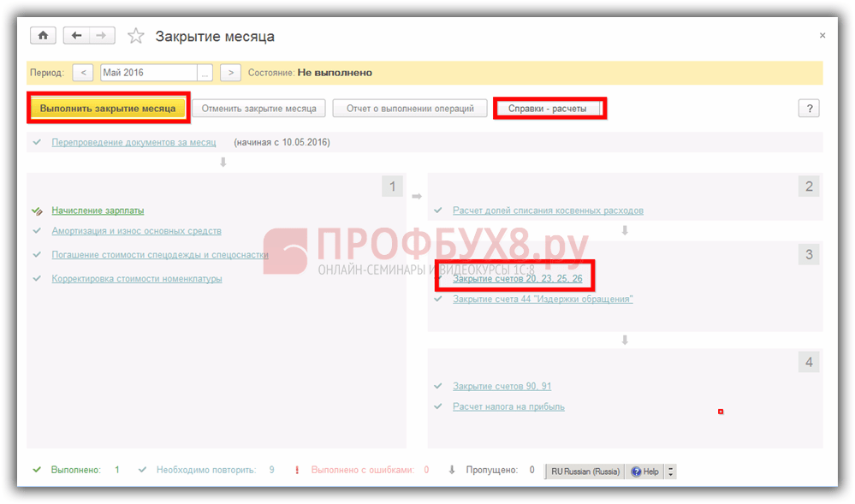855x504 pixels.
Task: Open Перепроведение документов за месяц link
Action: [134, 142]
